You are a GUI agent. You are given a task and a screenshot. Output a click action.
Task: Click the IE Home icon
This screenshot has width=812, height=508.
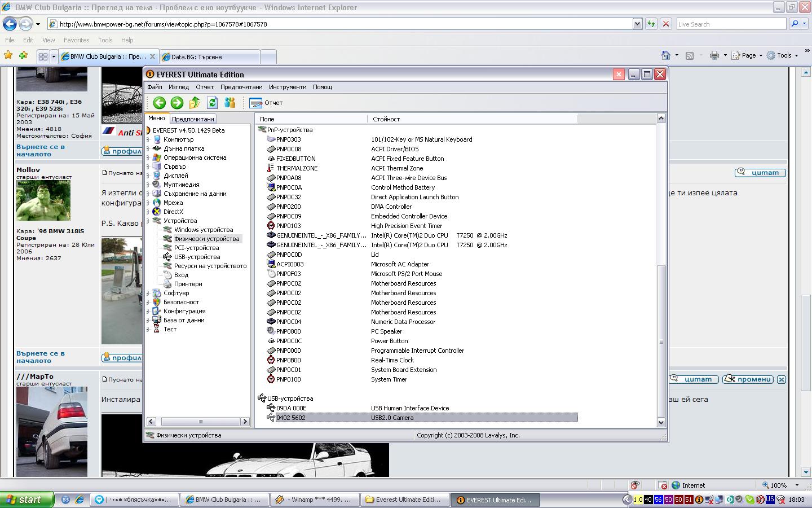[x=666, y=55]
